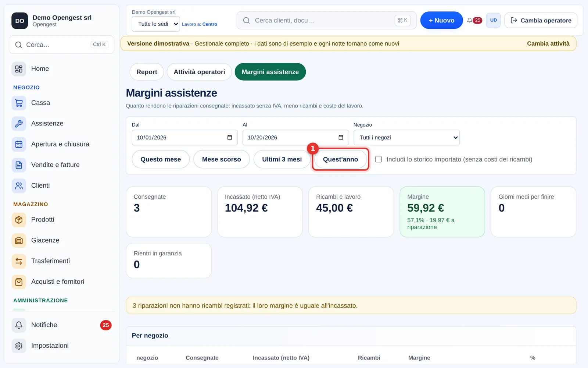Switch to Attività operatori tab
The image size is (588, 368).
(199, 72)
